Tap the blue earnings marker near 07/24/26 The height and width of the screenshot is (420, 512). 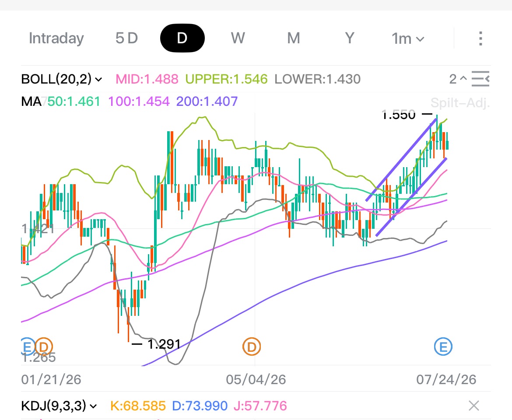(443, 346)
